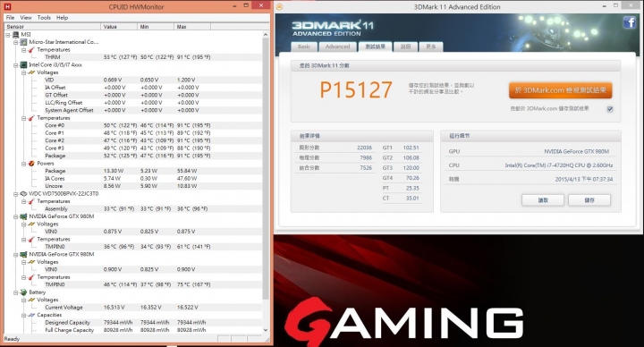Open the Tools menu in HWMonitor
644x347 pixels.
(44, 18)
